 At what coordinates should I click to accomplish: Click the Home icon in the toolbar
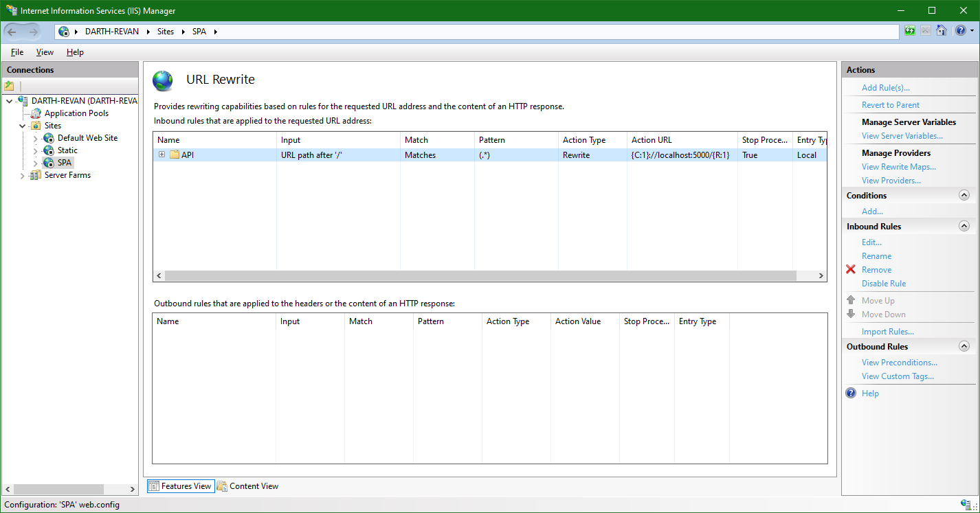(942, 30)
